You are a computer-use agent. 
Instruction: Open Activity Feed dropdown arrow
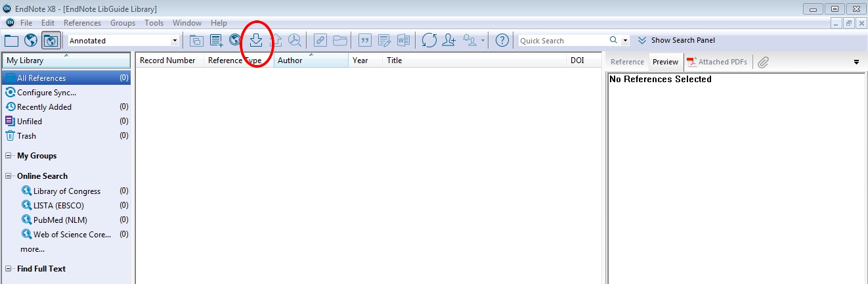[x=483, y=41]
